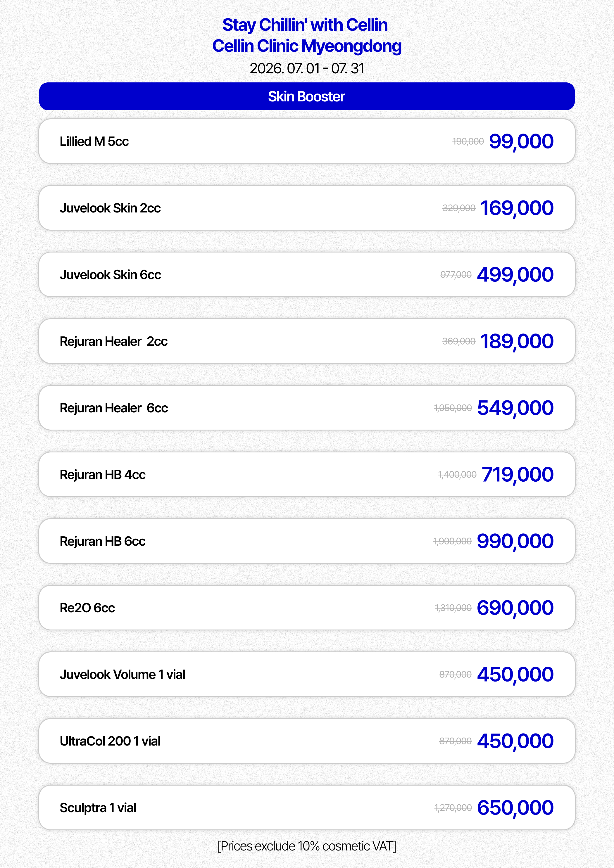This screenshot has width=614, height=868.
Task: Open the Re2O 6cc item
Action: click(x=307, y=608)
